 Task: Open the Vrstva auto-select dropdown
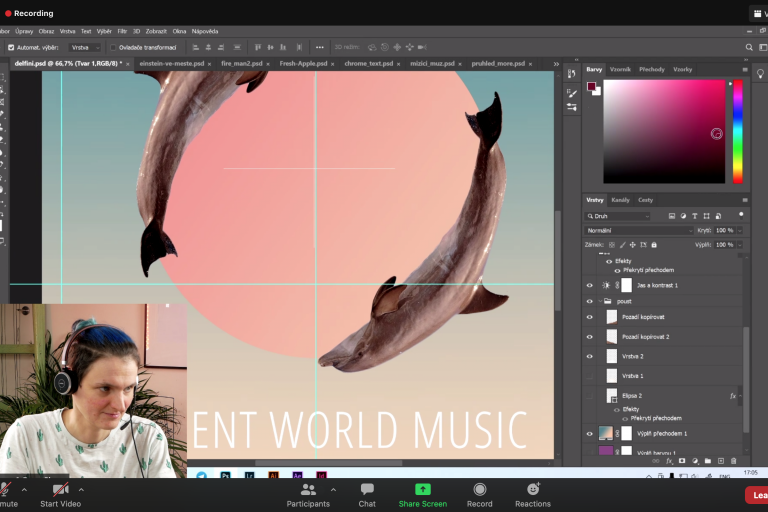click(84, 47)
